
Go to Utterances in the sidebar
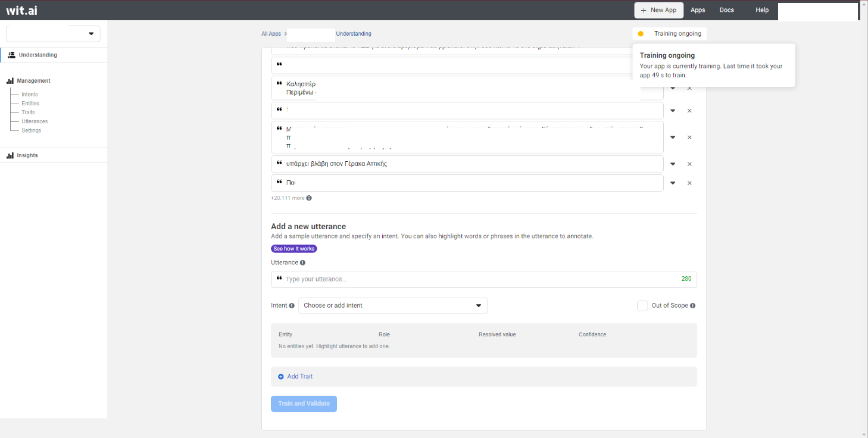35,121
